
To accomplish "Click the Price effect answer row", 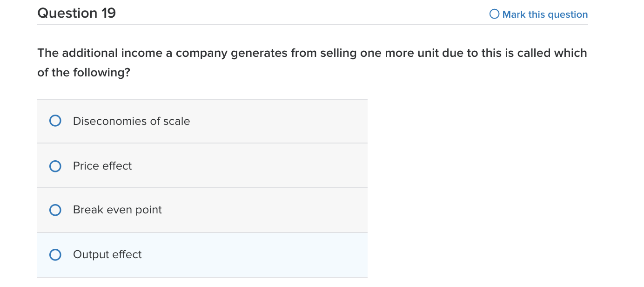I will tap(202, 166).
